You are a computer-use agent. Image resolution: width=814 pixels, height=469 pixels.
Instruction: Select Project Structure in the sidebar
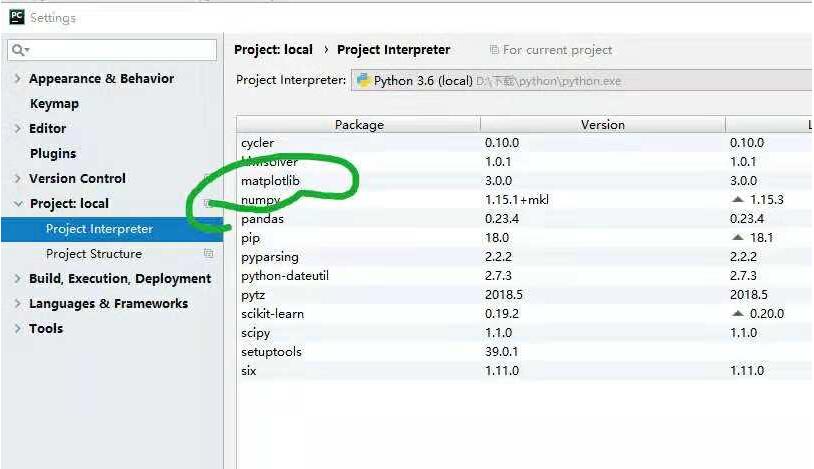[93, 254]
